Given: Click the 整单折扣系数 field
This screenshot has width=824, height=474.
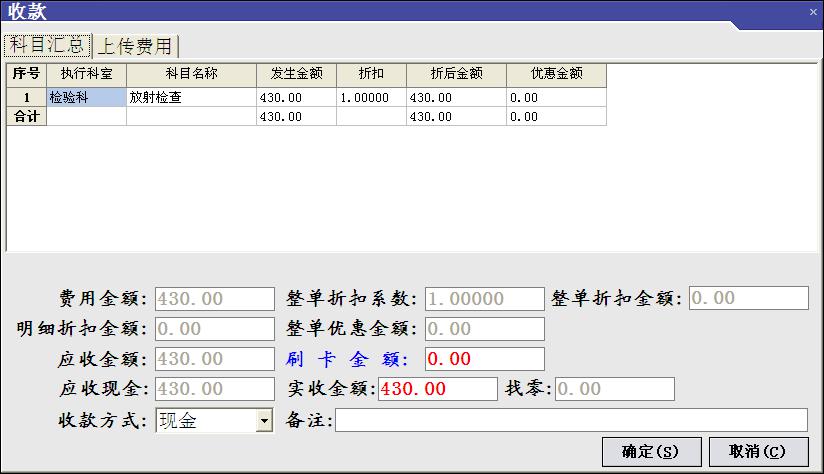Looking at the screenshot, I should pos(484,298).
